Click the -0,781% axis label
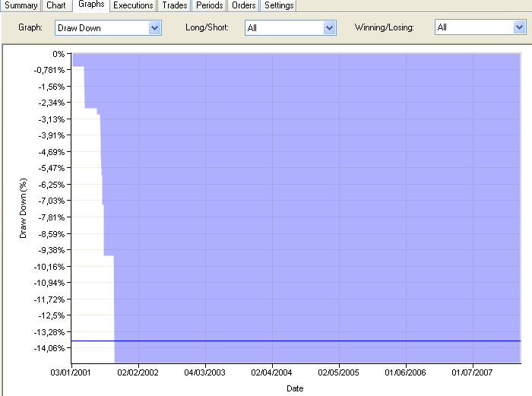Viewport: 532px width, 396px height. [49, 70]
